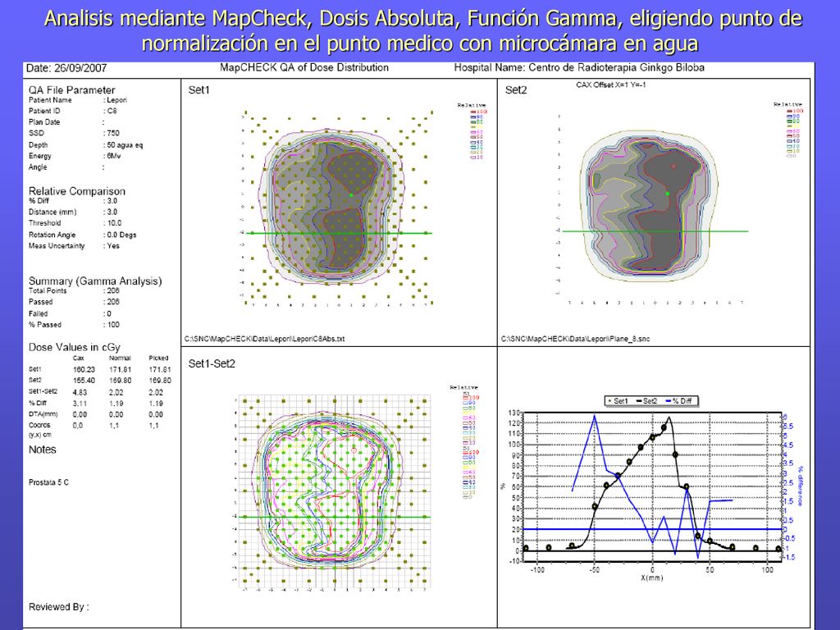Click the note text 'Prostata 5 C'
The width and height of the screenshot is (840, 630).
coord(48,482)
